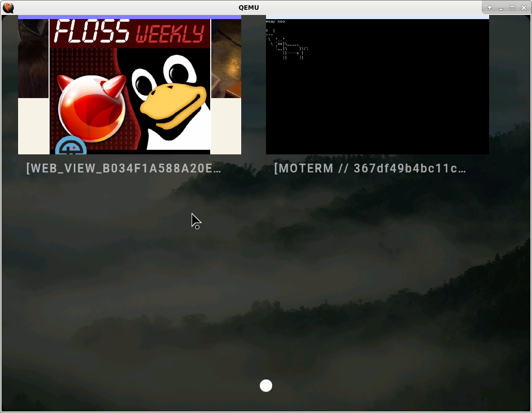Click the light blue bar atop the terminal
This screenshot has width=532, height=413.
pos(377,17)
